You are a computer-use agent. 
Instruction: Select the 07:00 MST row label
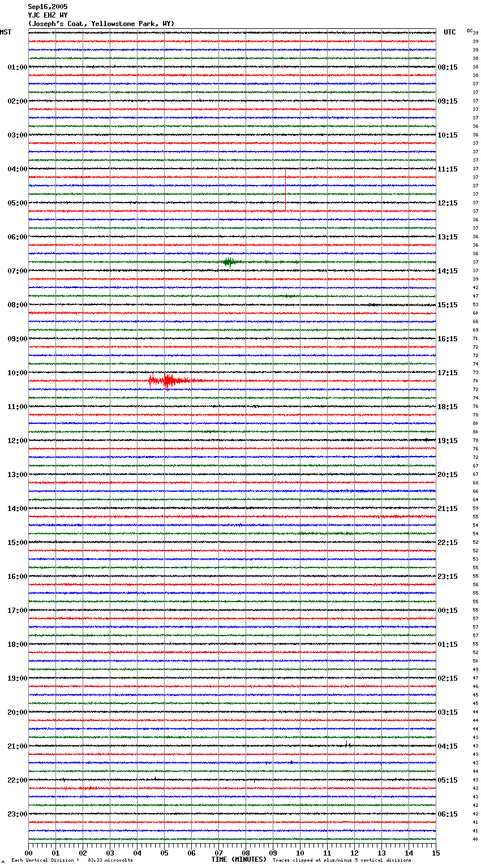coord(18,271)
